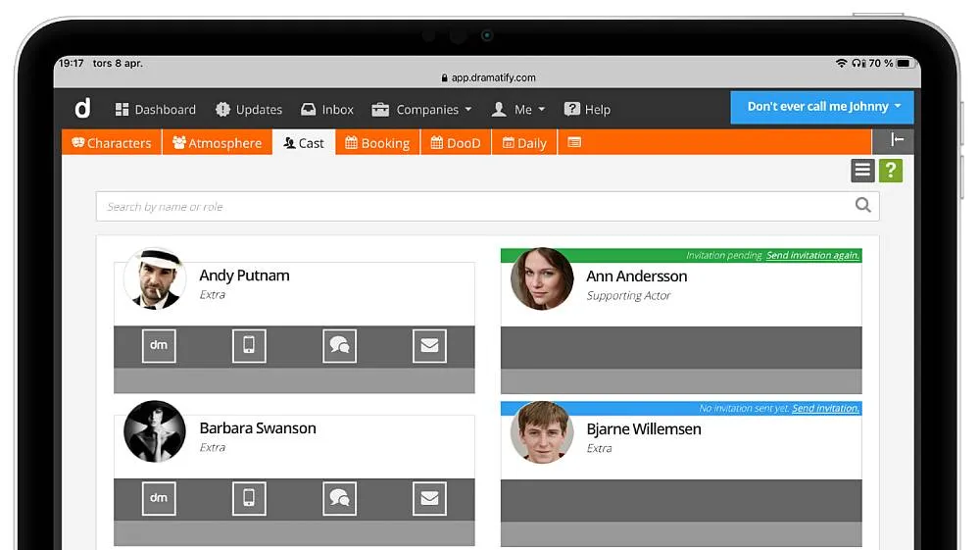Image resolution: width=980 pixels, height=550 pixels.
Task: Open the Dashboard page
Action: 156,110
